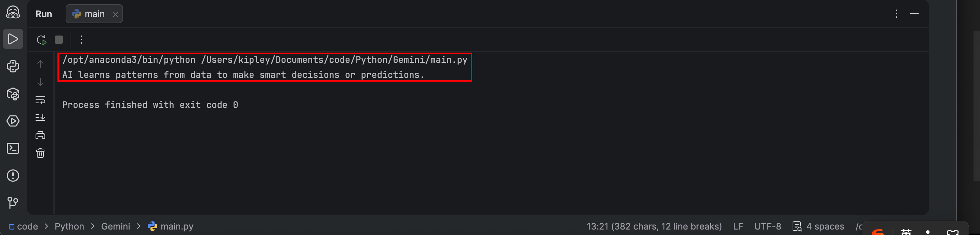The image size is (980, 235).
Task: Clear all console output with trash icon
Action: coord(40,153)
